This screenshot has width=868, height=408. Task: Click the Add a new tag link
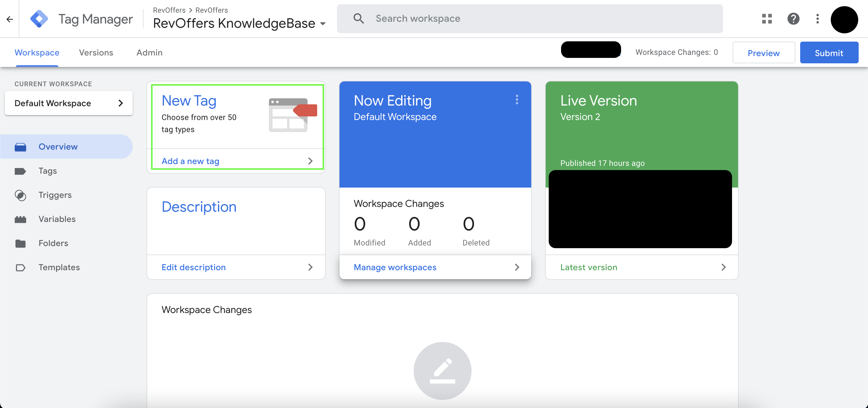(x=190, y=161)
